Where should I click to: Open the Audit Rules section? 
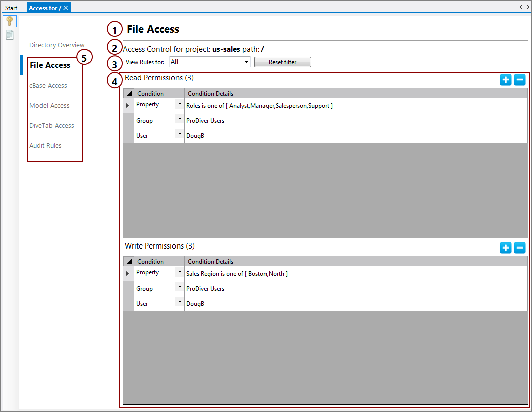click(45, 145)
